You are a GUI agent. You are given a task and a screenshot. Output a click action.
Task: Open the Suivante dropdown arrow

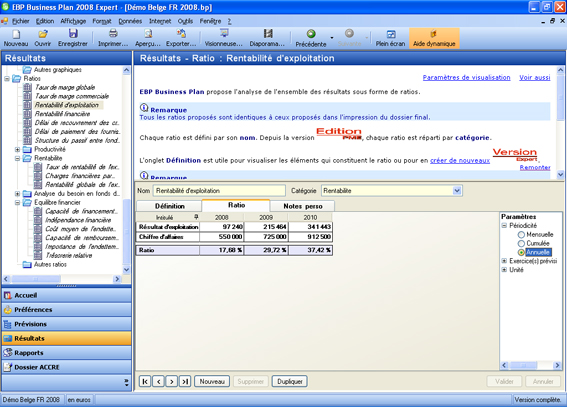(x=367, y=38)
